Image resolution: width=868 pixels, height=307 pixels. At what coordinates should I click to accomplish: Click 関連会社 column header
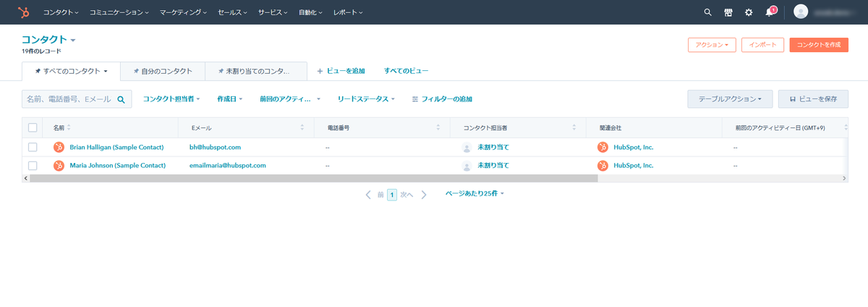click(610, 127)
